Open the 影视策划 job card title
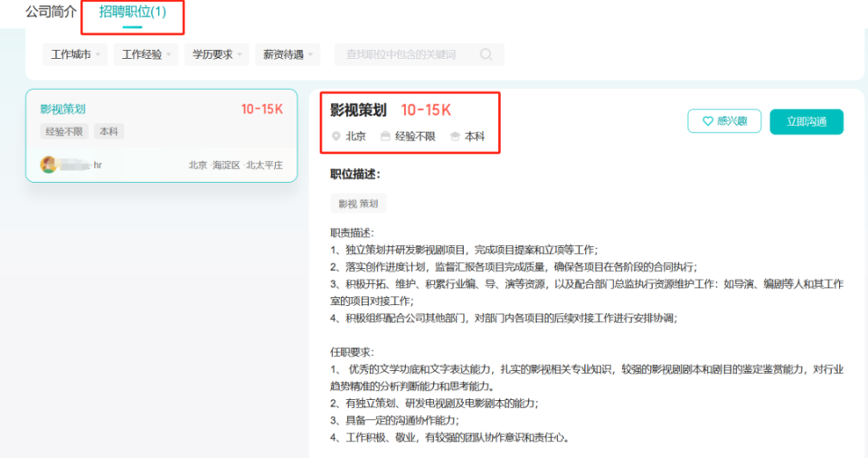Viewport: 868px width, 458px height. [62, 110]
